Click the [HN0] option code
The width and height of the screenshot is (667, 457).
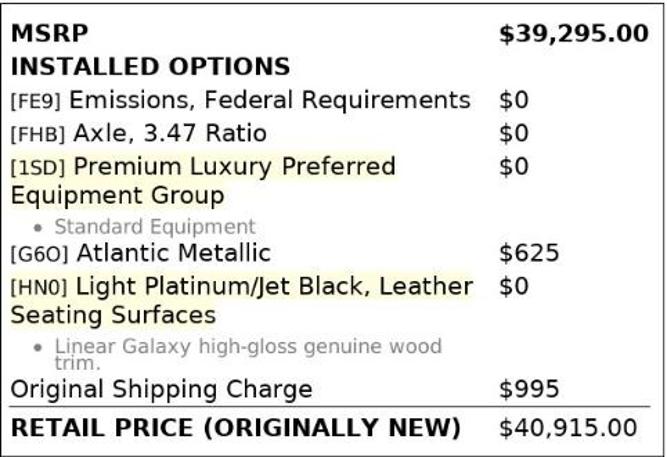[x=38, y=288]
